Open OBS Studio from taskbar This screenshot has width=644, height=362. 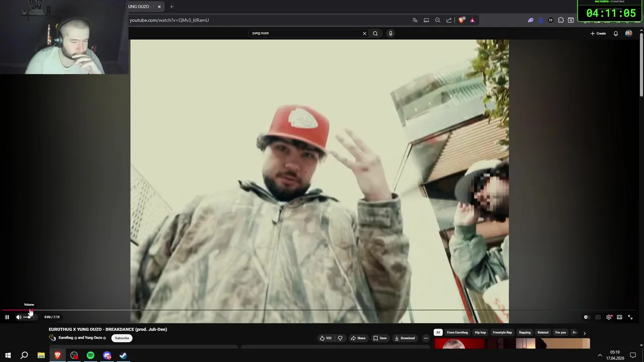74,355
